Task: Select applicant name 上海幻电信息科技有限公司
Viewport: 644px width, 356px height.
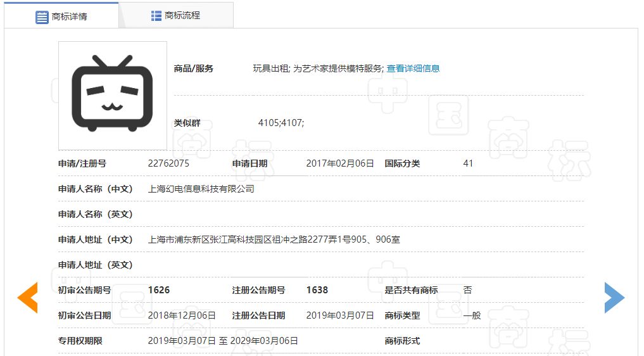Action: point(201,189)
